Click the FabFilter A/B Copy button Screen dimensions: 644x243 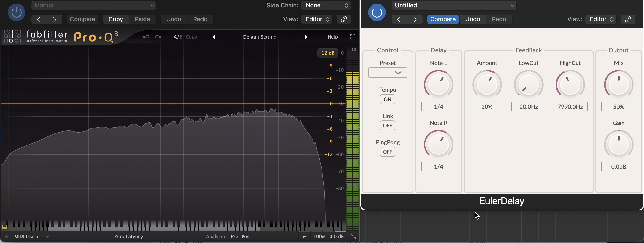[191, 37]
